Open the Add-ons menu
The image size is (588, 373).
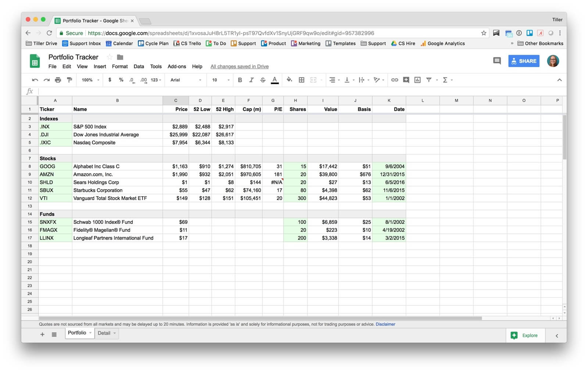coord(177,67)
